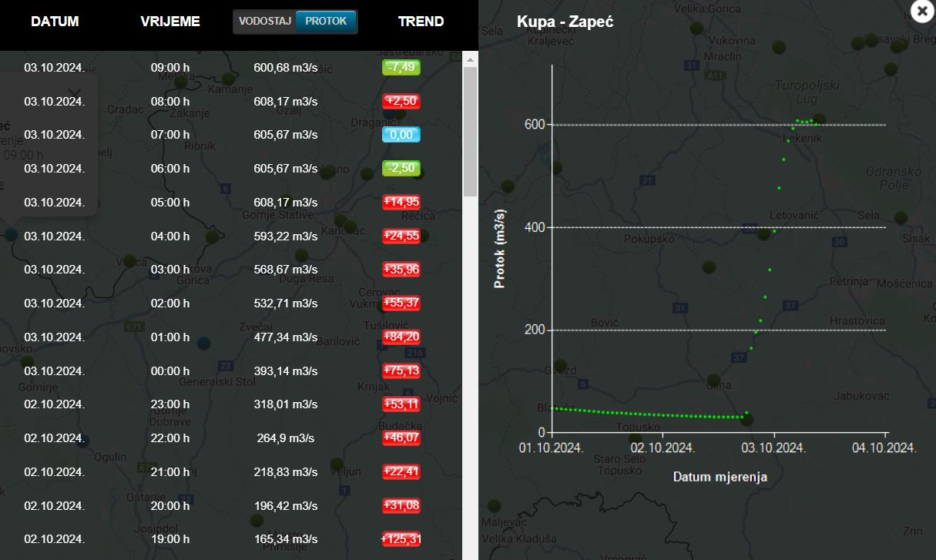Viewport: 936px width, 560px height.
Task: Click the 02.10.2024. chart axis label
Action: pos(663,448)
